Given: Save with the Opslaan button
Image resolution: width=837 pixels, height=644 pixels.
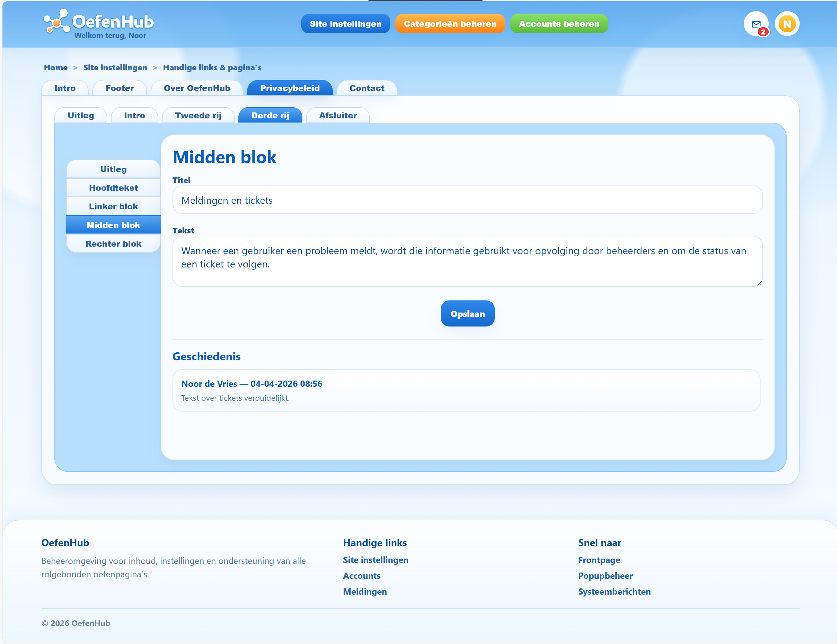Looking at the screenshot, I should click(467, 314).
